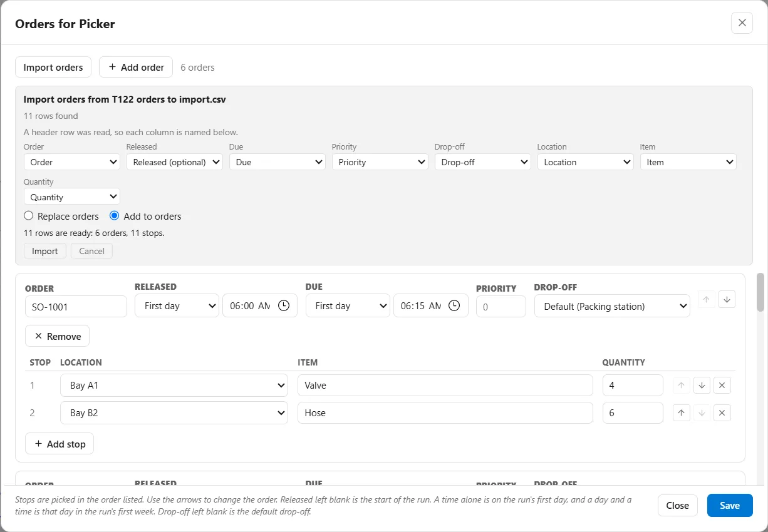
Task: Open the Default (Packing station) drop-off dropdown
Action: [612, 306]
